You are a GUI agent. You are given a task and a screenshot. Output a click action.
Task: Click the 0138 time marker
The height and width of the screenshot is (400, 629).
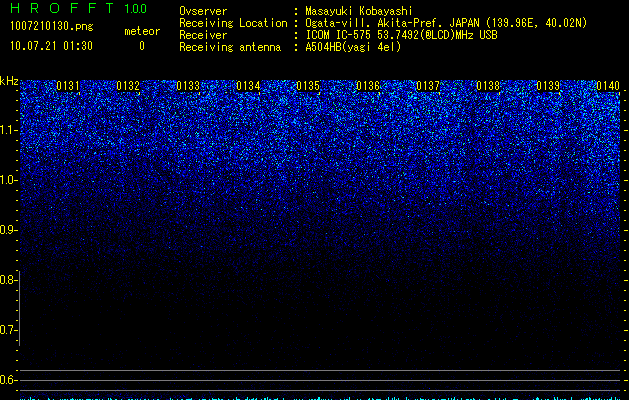(488, 86)
